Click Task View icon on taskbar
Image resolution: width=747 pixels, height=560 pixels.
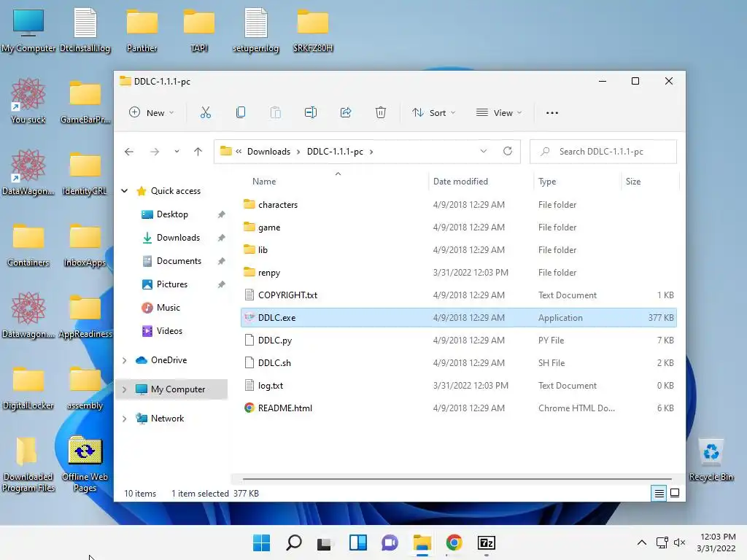[325, 542]
